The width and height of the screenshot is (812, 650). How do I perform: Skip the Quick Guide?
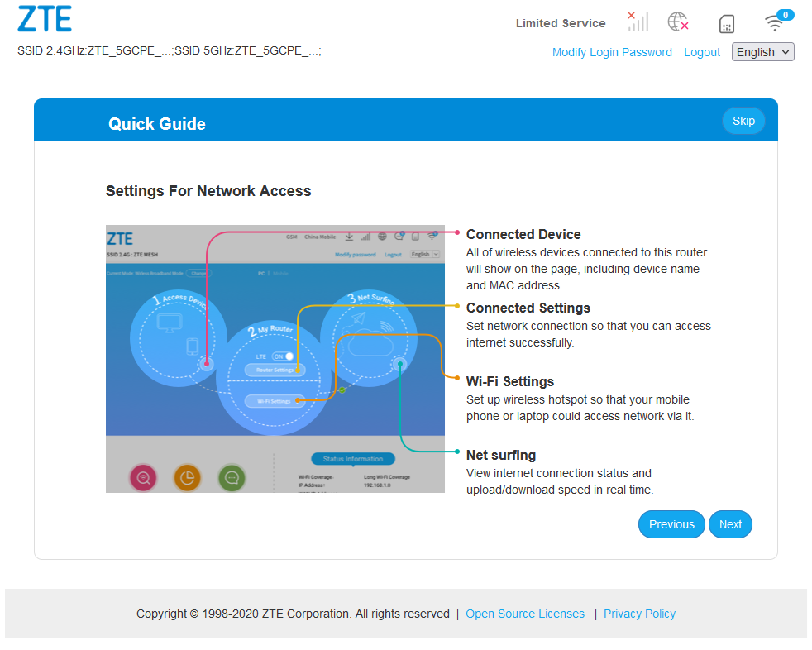[x=743, y=121]
